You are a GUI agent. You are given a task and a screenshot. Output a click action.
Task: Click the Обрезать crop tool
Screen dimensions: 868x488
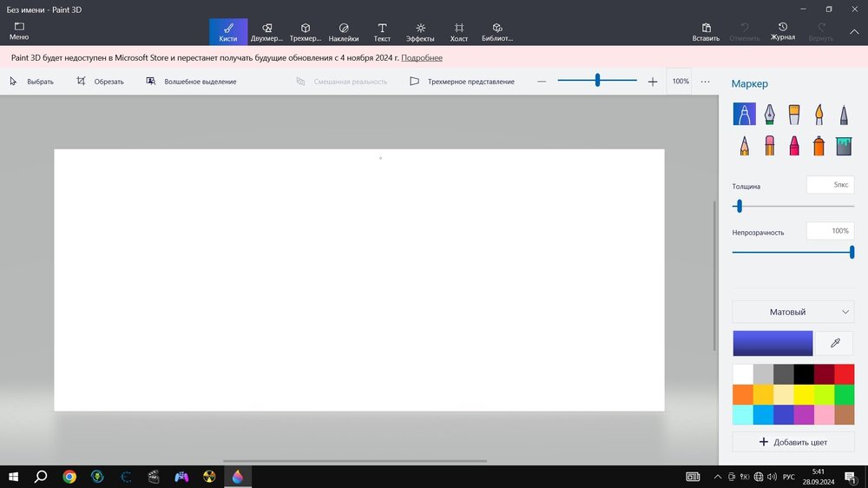click(100, 82)
